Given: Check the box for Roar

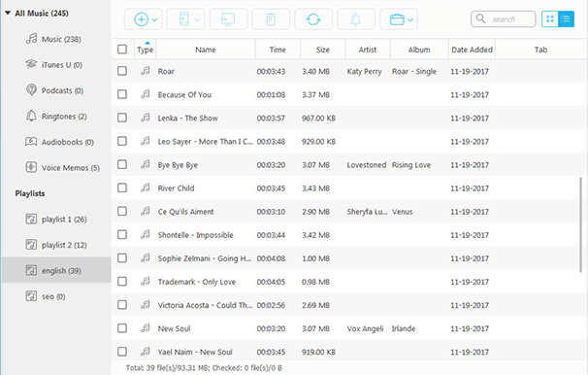Looking at the screenshot, I should point(122,71).
